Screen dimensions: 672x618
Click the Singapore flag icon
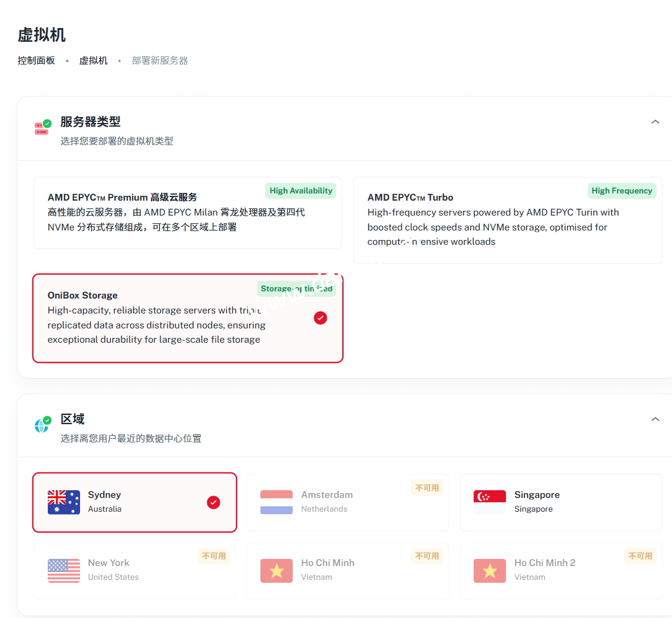coord(489,502)
